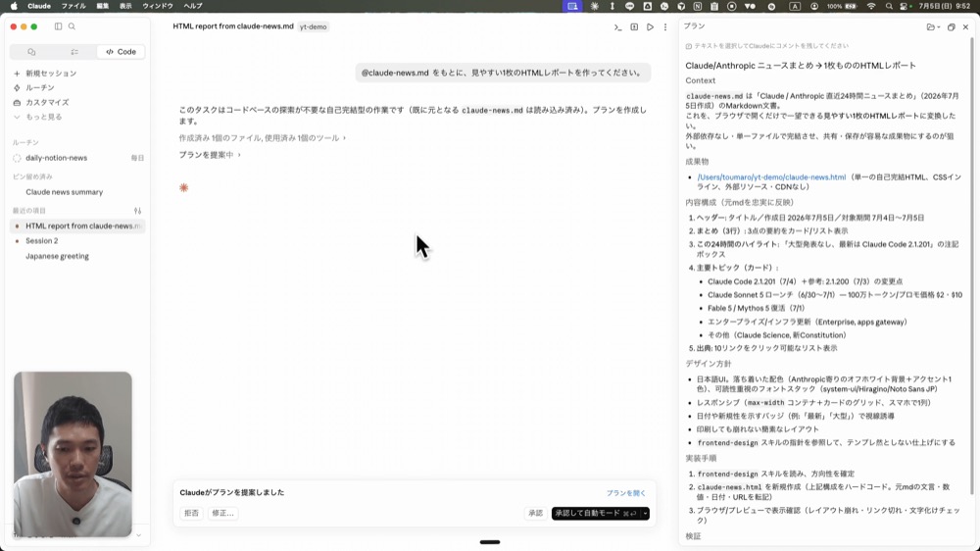Click the recent items filter icon

(137, 211)
